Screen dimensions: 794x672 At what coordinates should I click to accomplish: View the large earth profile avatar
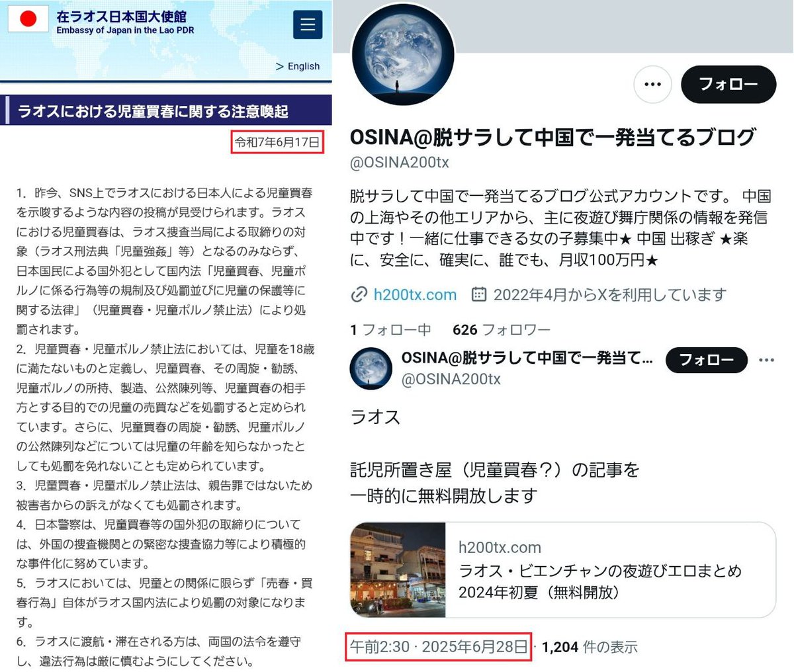[403, 54]
